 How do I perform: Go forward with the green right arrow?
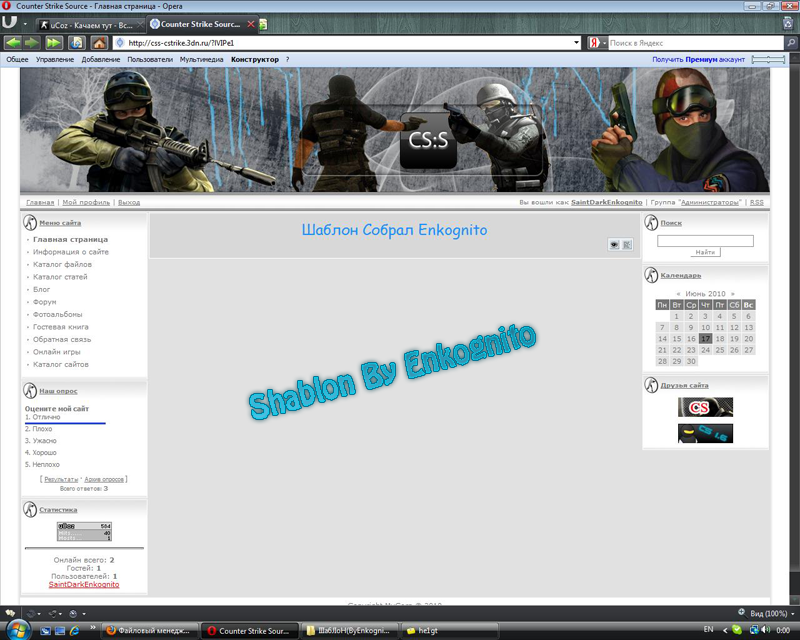(x=32, y=43)
